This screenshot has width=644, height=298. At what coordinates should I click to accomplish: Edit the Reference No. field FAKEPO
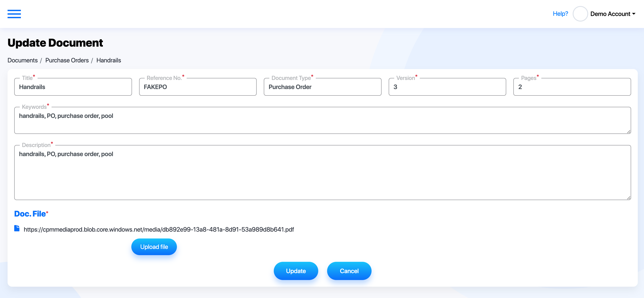click(198, 87)
